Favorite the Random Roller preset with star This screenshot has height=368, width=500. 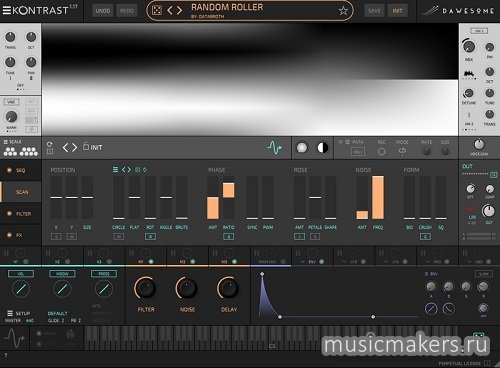tap(343, 11)
